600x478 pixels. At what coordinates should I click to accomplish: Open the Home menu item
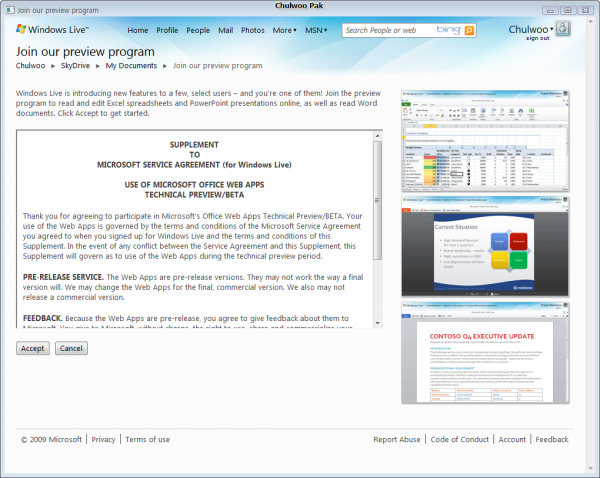(138, 30)
